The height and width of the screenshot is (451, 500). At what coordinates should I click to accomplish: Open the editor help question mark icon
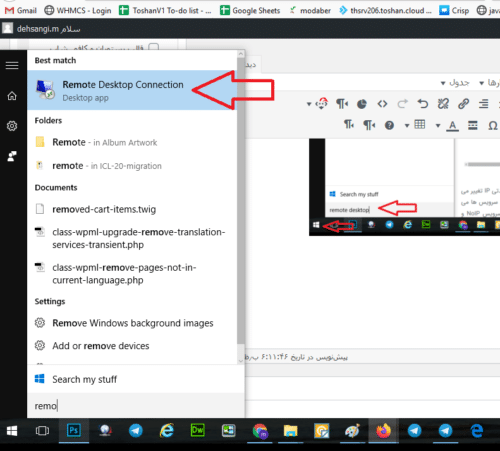[x=389, y=125]
